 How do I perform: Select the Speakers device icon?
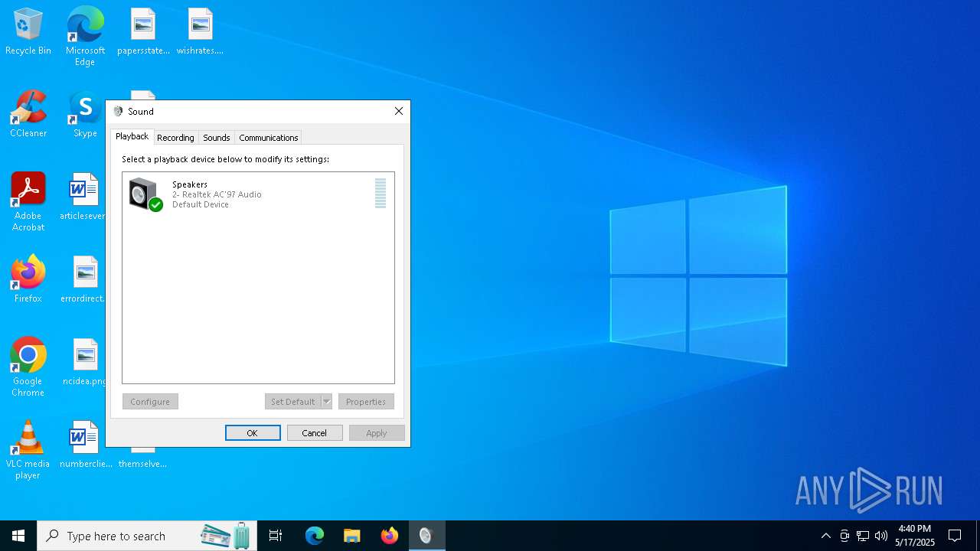click(x=145, y=194)
